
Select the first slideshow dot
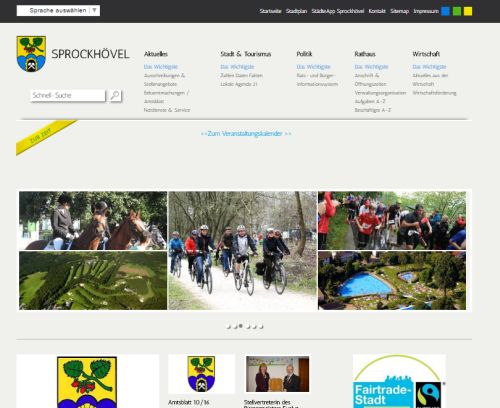[228, 327]
